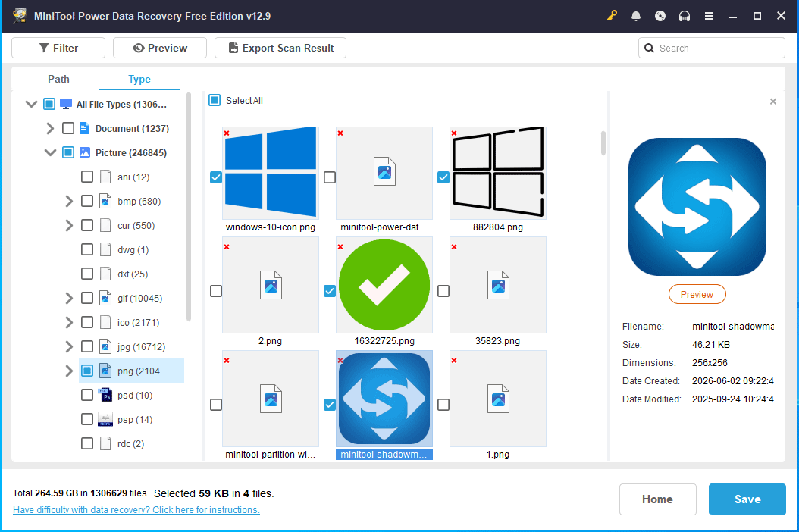Image resolution: width=799 pixels, height=532 pixels.
Task: Click the png file type icon in tree
Action: [x=105, y=371]
